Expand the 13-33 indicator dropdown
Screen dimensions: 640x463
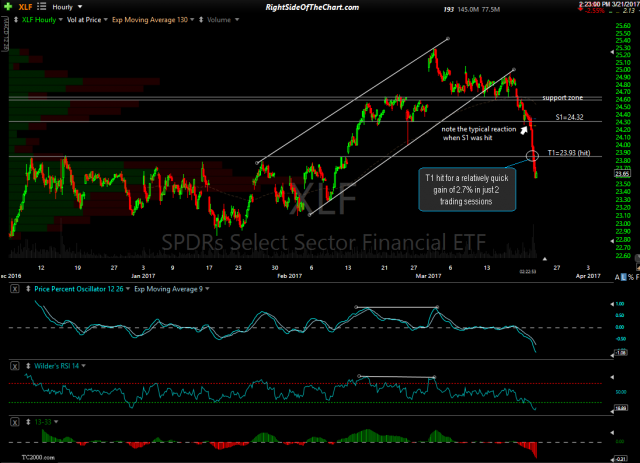[x=56, y=422]
